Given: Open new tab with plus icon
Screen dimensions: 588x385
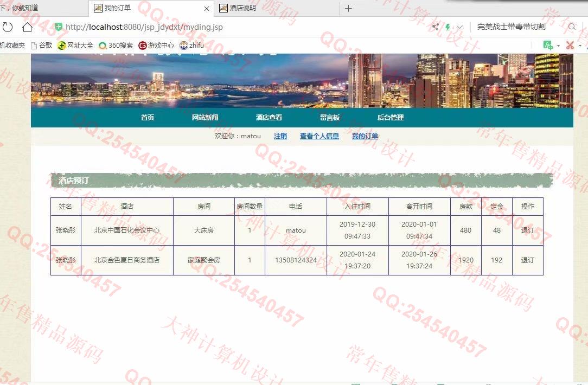Looking at the screenshot, I should [x=348, y=8].
